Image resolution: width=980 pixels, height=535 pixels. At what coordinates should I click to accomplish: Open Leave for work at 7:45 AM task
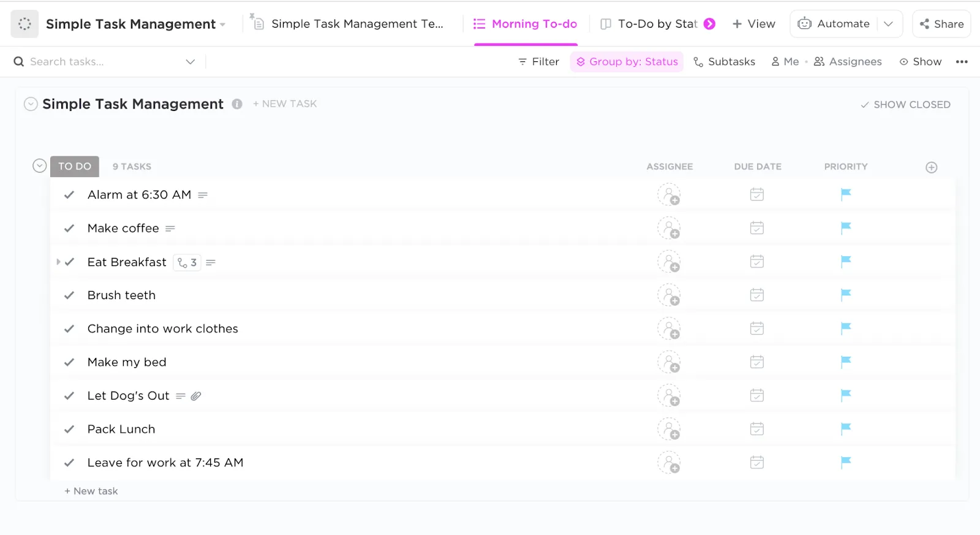tap(165, 463)
